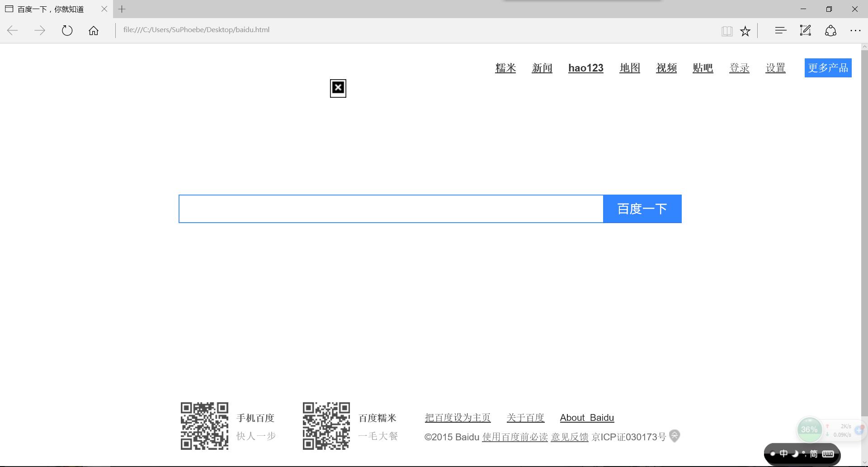Open a new tab with plus
The image size is (868, 467).
click(x=122, y=9)
